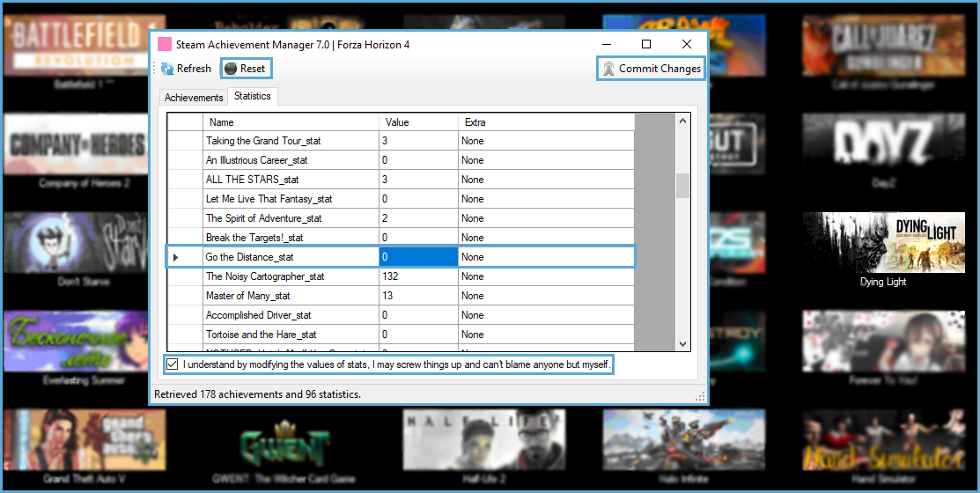Click the pink app icon in title bar

165,44
